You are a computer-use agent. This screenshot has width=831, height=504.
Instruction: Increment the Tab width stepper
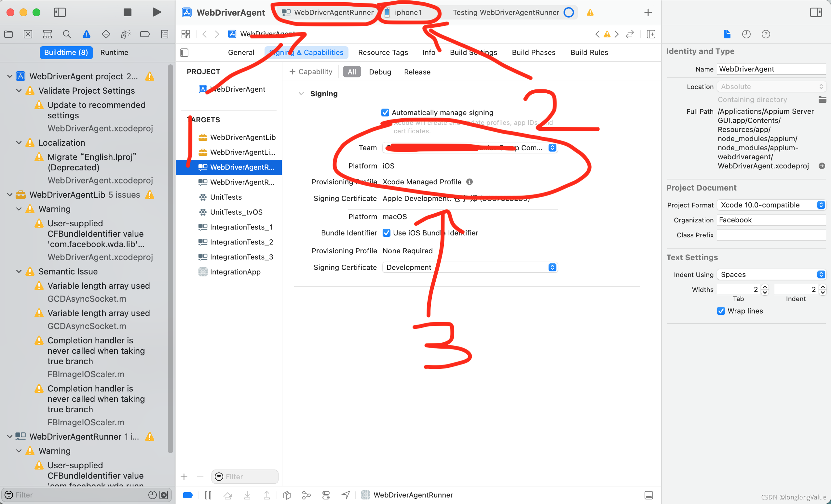coord(765,287)
